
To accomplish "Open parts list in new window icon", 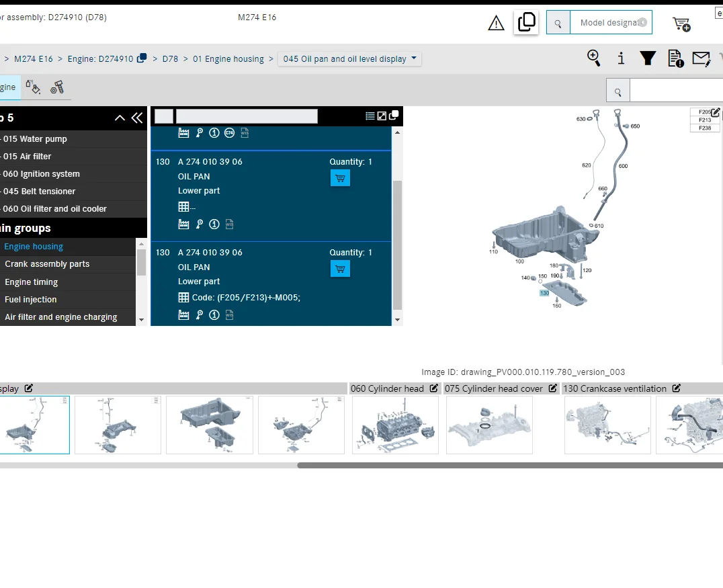I will 394,116.
